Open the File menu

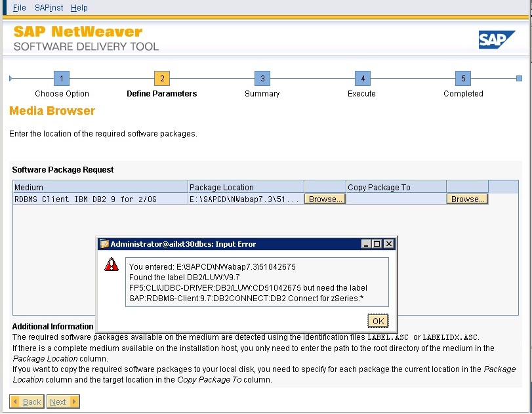coord(19,7)
